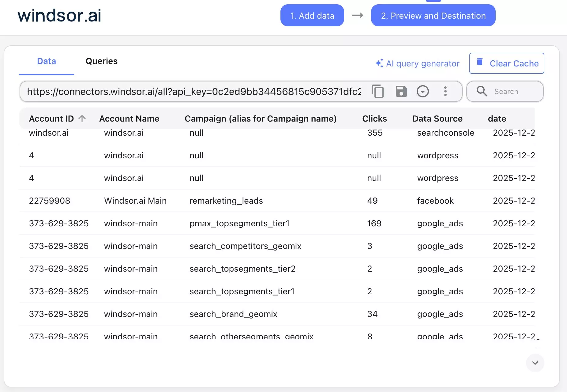The width and height of the screenshot is (567, 392).
Task: Click the sparkle AI query generator icon
Action: coord(379,63)
